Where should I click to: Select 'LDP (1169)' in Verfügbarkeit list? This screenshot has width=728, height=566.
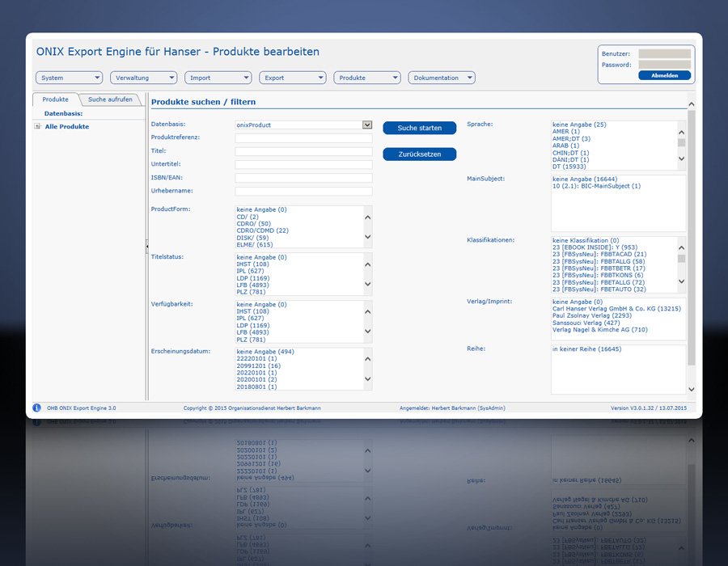(x=252, y=325)
